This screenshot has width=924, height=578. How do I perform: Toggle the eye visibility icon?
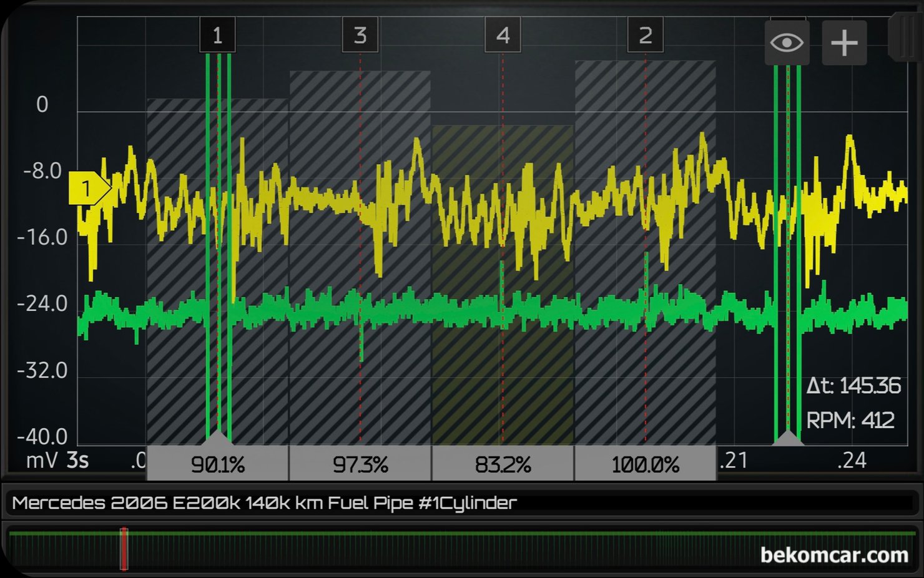[x=787, y=43]
